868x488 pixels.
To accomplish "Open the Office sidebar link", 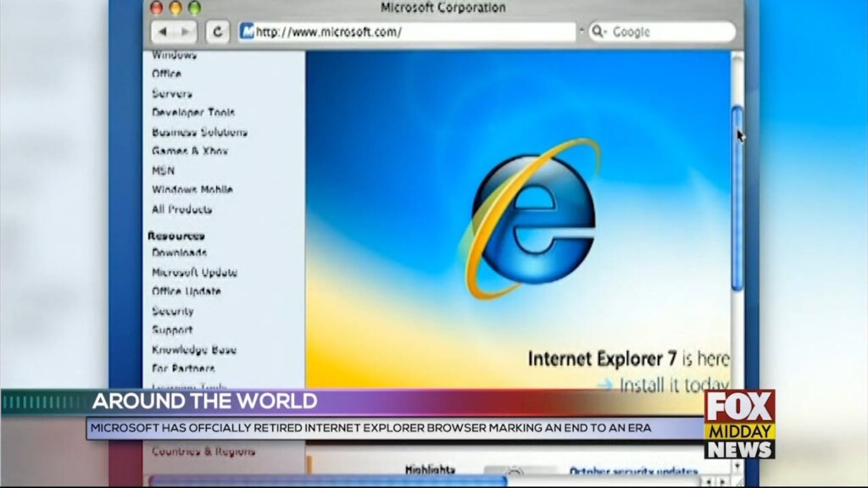I will (166, 74).
